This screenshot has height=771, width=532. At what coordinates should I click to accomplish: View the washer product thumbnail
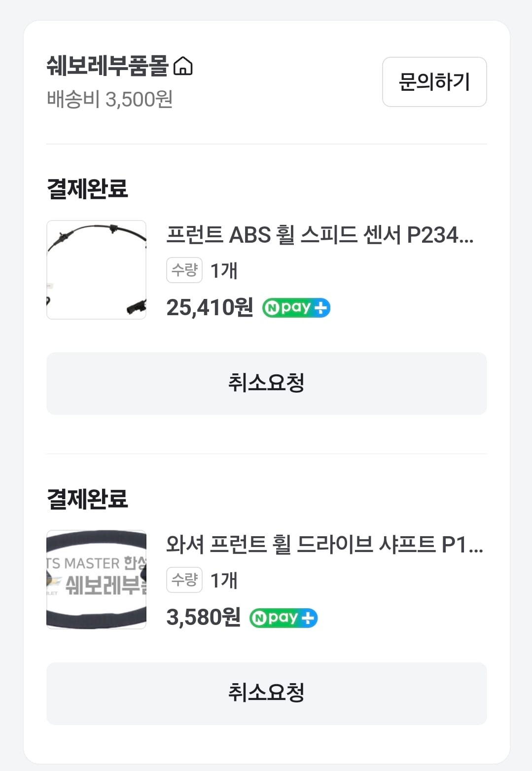[x=96, y=580]
